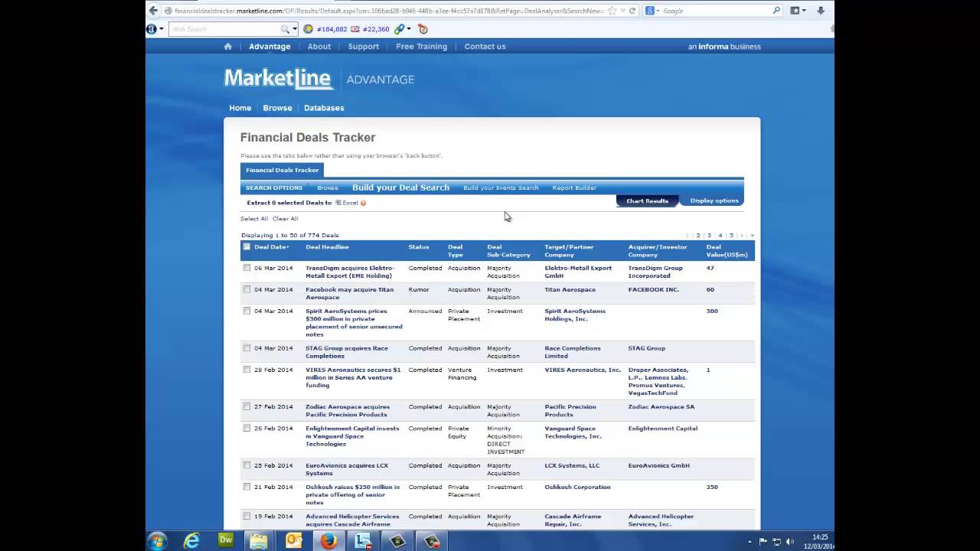Tick checkbox for 25 Feb 2014 EuroAvionics deal
This screenshot has width=980, height=551.
pos(247,465)
